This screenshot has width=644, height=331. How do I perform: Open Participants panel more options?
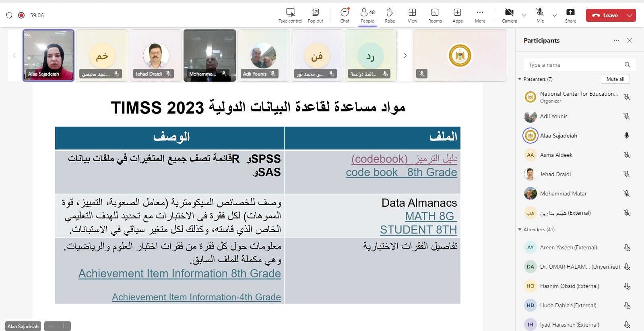coord(616,40)
